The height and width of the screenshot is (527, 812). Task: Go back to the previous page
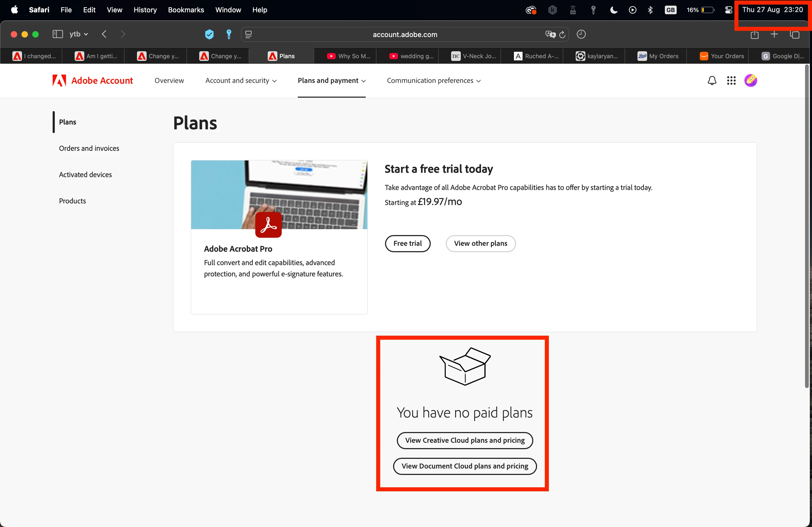pyautogui.click(x=104, y=34)
